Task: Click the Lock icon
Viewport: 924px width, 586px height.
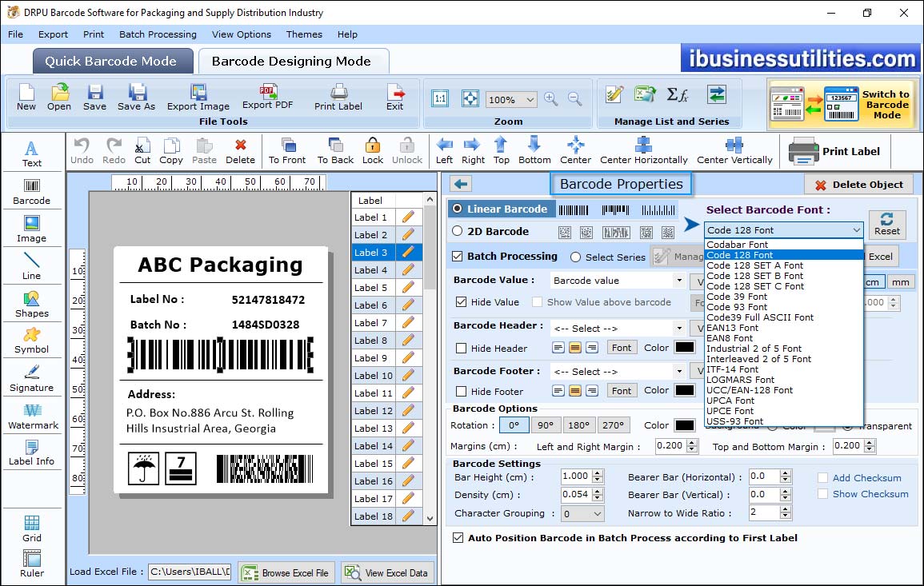Action: coord(373,151)
